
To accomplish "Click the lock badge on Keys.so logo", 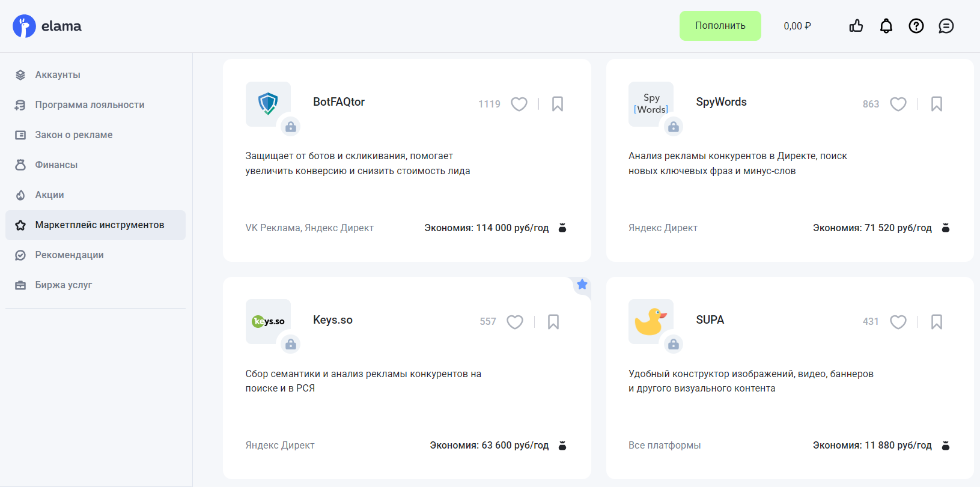I will click(x=291, y=344).
